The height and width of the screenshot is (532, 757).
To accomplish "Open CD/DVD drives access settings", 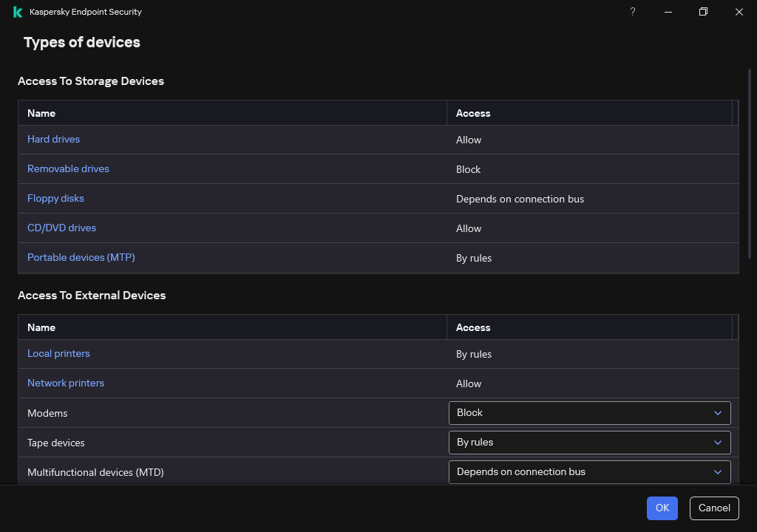I will click(x=61, y=228).
